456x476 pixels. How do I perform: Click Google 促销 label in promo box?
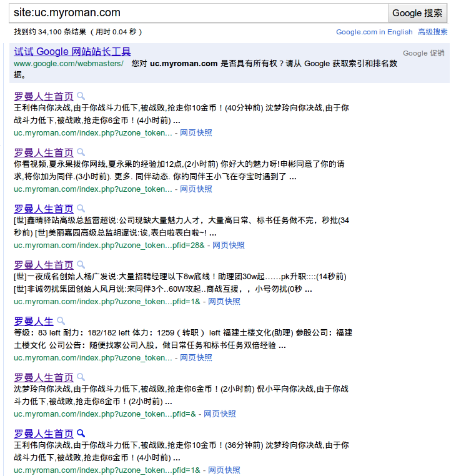tap(424, 53)
